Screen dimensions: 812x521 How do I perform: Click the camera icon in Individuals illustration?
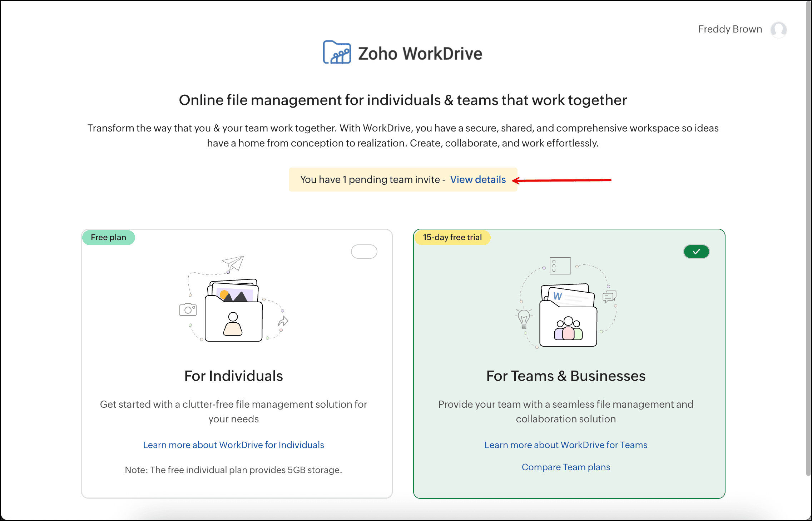(188, 309)
